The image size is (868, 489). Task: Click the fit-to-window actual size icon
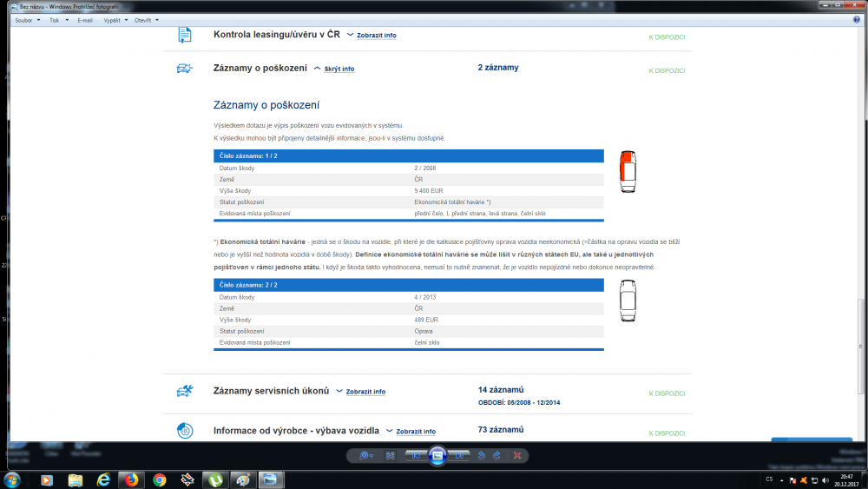coord(391,455)
